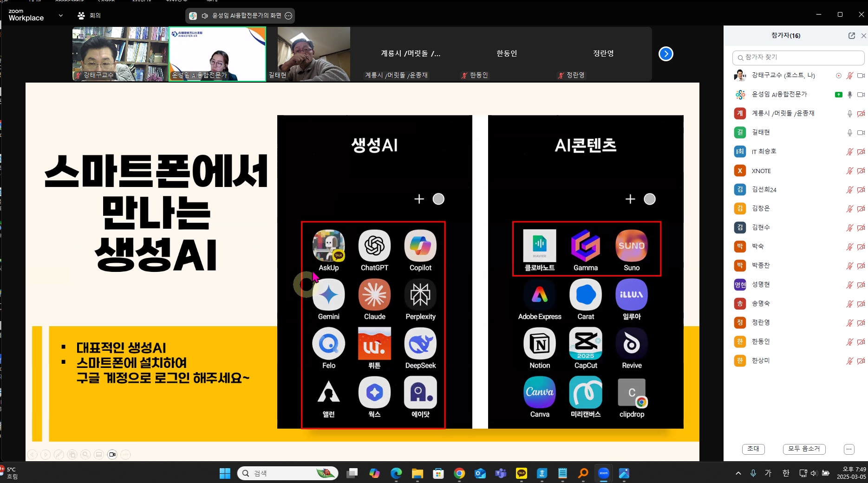The width and height of the screenshot is (868, 483).
Task: Select participant 박숙 in list
Action: [796, 247]
